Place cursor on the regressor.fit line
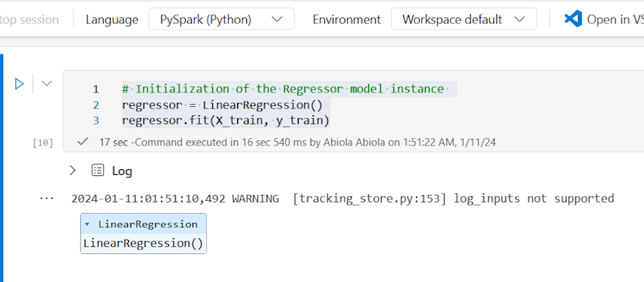The width and height of the screenshot is (644, 282). [x=226, y=121]
